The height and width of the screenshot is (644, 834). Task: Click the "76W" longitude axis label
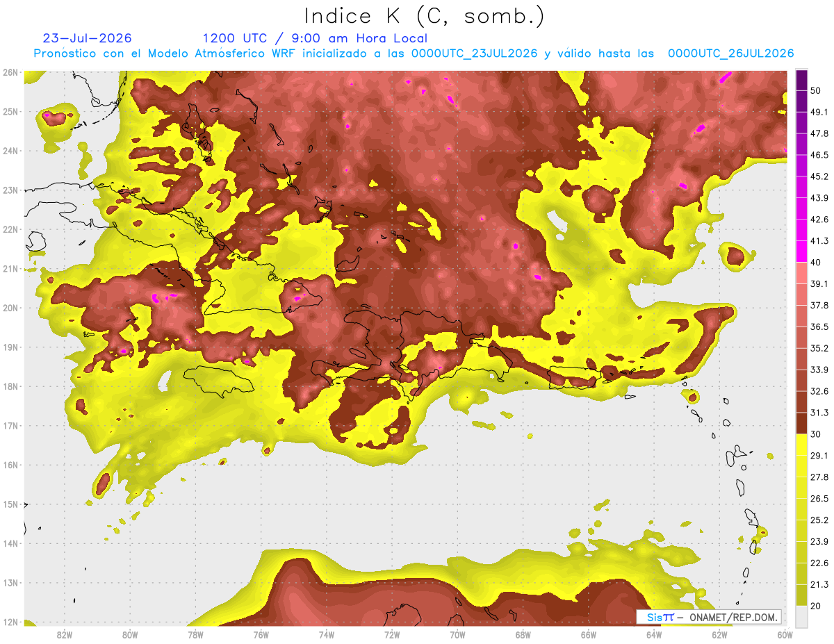[261, 634]
